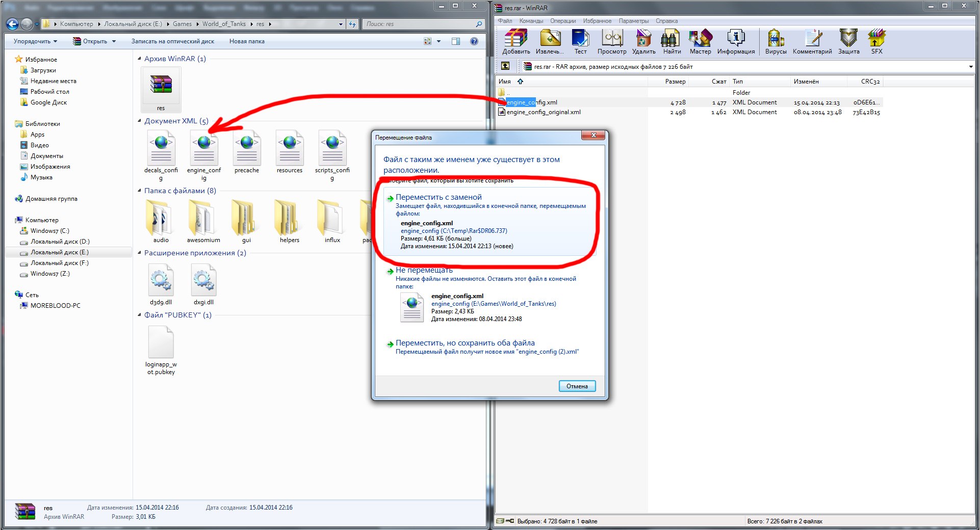Click the SFX toolbar icon

(876, 42)
